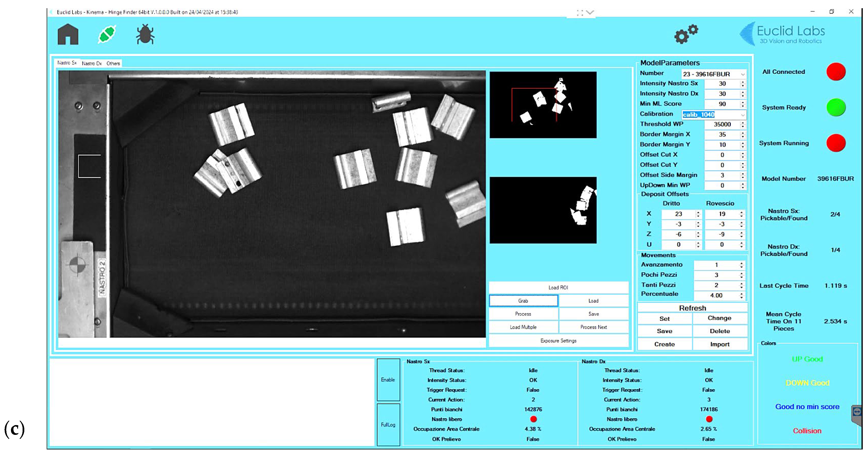Click the Refresh button
Screen dimensions: 868x454
click(693, 308)
